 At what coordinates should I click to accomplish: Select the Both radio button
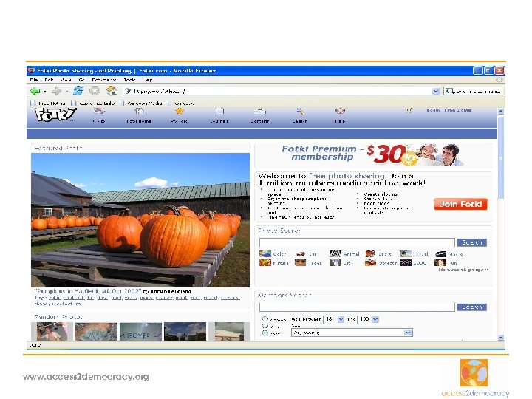click(265, 332)
